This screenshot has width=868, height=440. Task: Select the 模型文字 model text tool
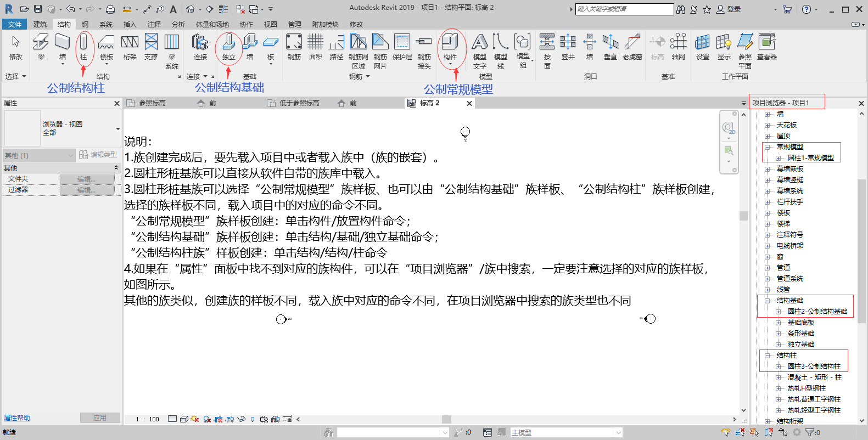point(480,51)
